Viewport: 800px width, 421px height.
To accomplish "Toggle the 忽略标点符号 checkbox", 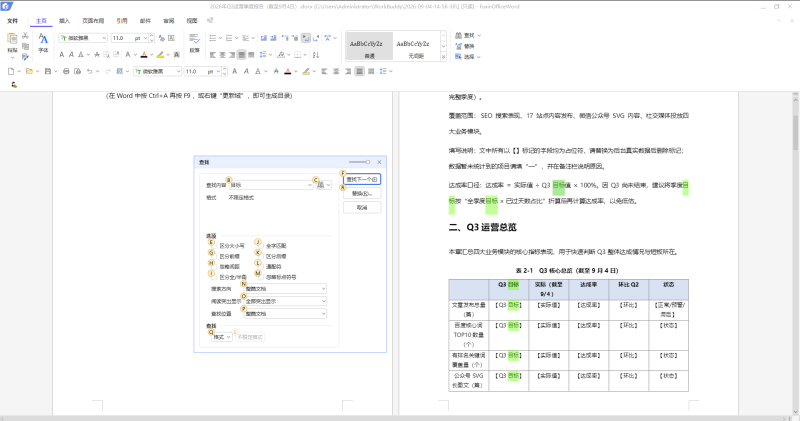I will point(260,277).
